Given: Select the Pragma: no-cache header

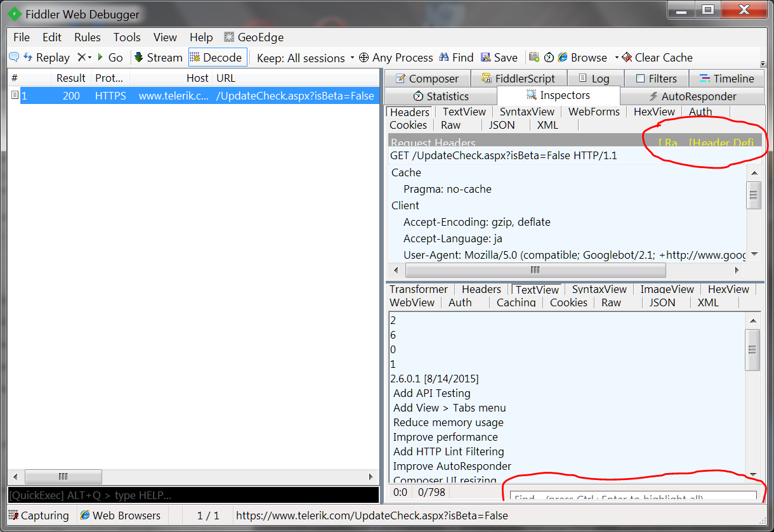Looking at the screenshot, I should pos(447,189).
